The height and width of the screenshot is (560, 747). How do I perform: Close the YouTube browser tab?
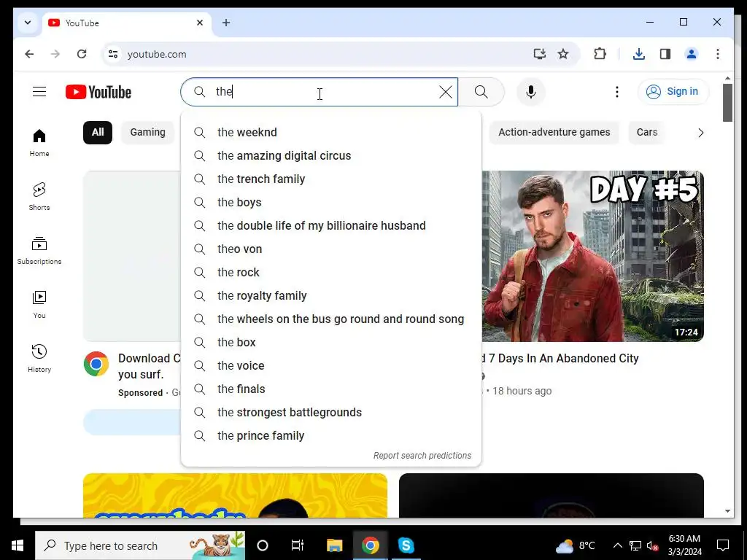point(200,23)
